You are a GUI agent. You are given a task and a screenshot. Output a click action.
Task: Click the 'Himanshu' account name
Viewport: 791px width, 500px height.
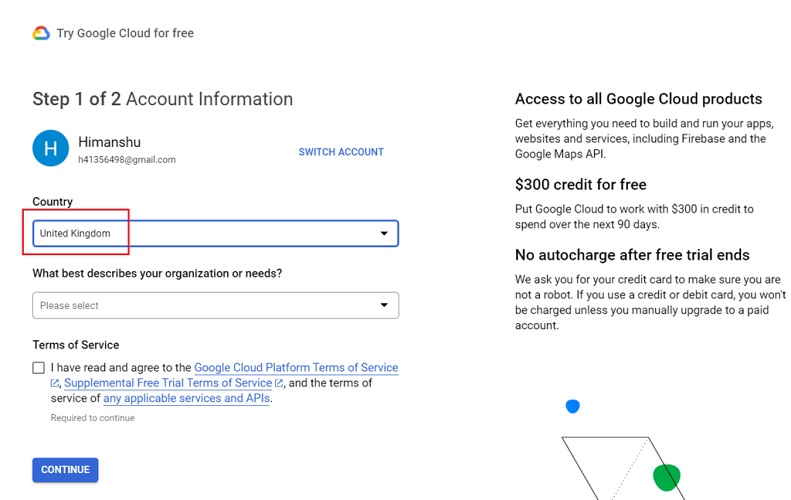coord(109,142)
